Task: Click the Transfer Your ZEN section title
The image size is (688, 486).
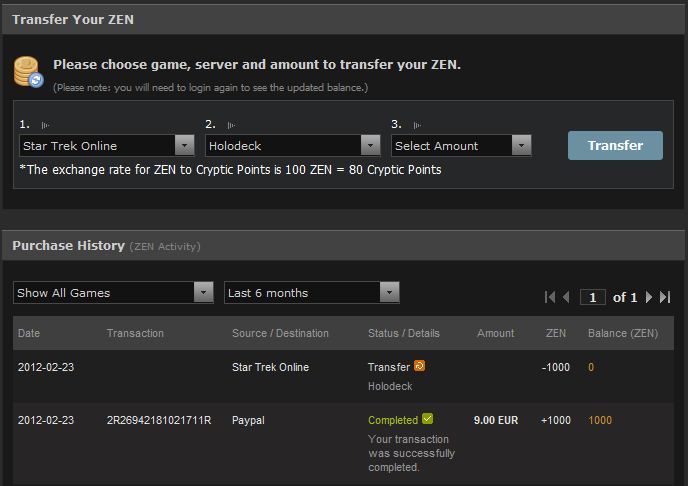Action: [73, 19]
